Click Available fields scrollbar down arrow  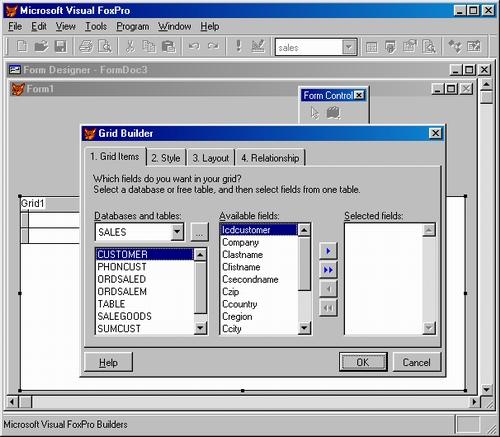[x=304, y=328]
